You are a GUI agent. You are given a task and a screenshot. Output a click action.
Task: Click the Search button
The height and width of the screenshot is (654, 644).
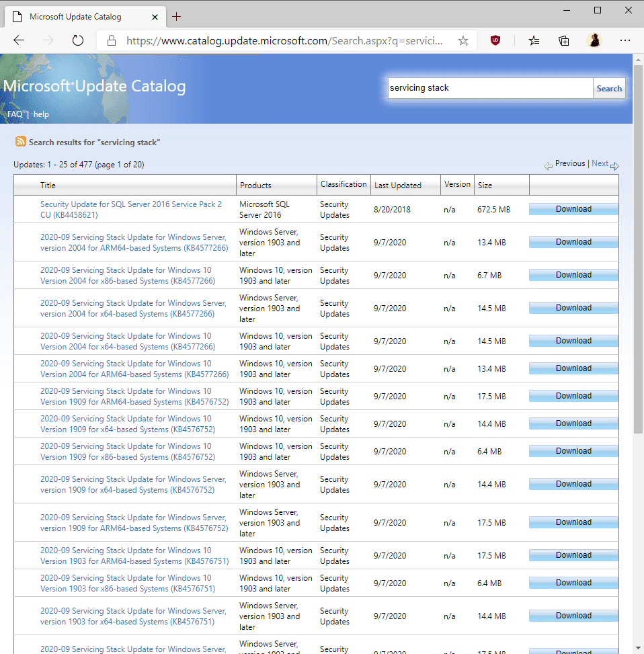[x=609, y=89]
